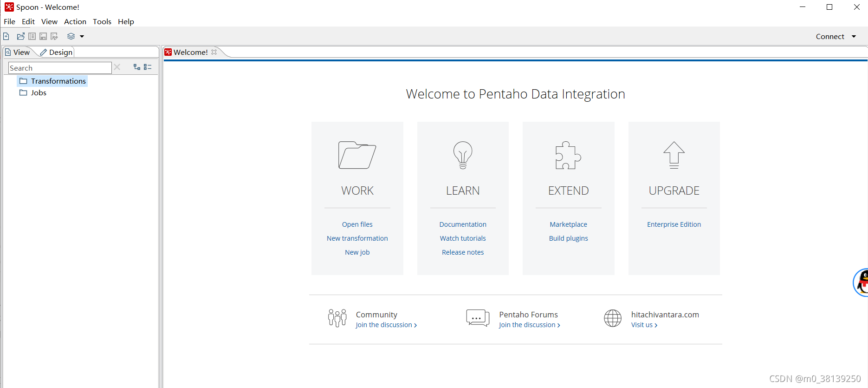This screenshot has width=868, height=388.
Task: Select the Jobs folder in the tree
Action: [33, 92]
